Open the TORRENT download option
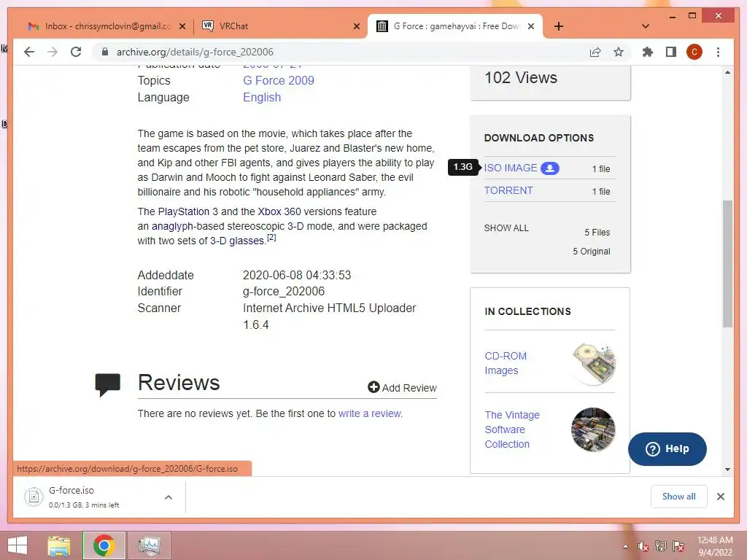The image size is (747, 560). pyautogui.click(x=508, y=190)
